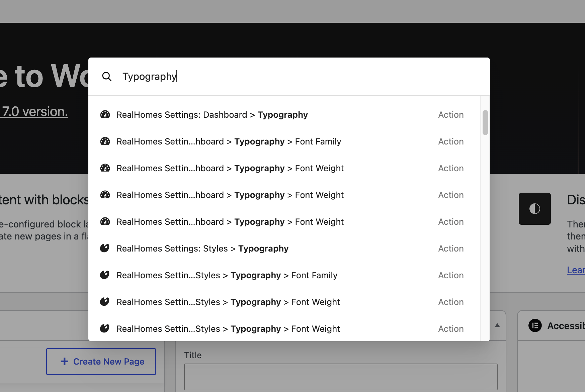Click the command palette results scrollbar thumb

pos(485,122)
